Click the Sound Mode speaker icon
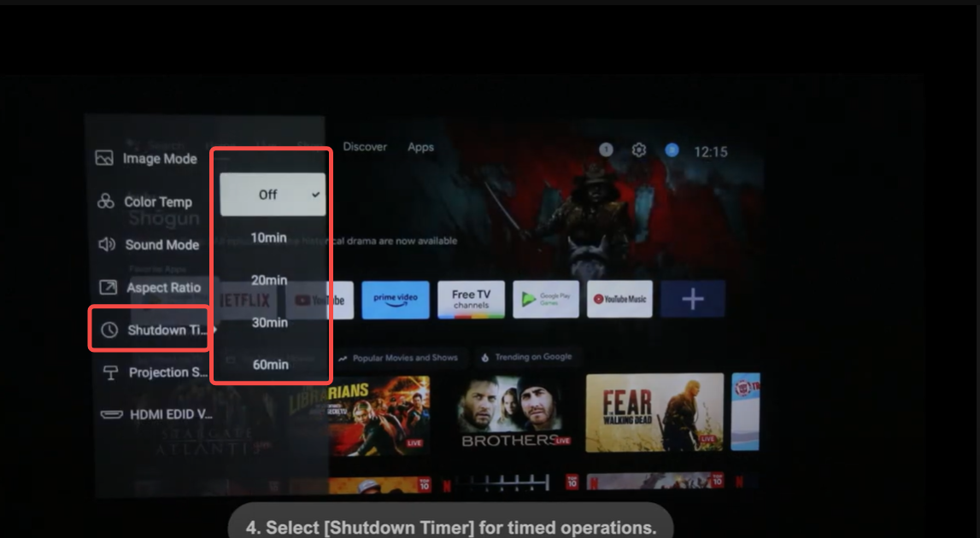 pyautogui.click(x=107, y=243)
